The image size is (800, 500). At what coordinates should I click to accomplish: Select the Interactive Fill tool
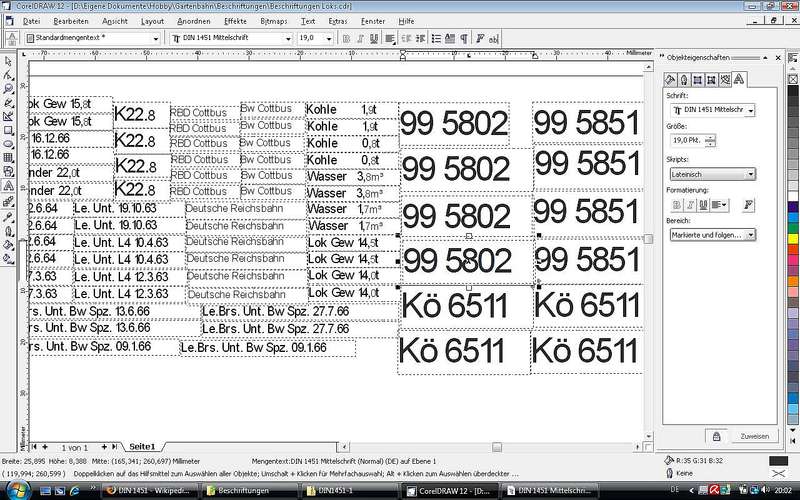point(8,259)
